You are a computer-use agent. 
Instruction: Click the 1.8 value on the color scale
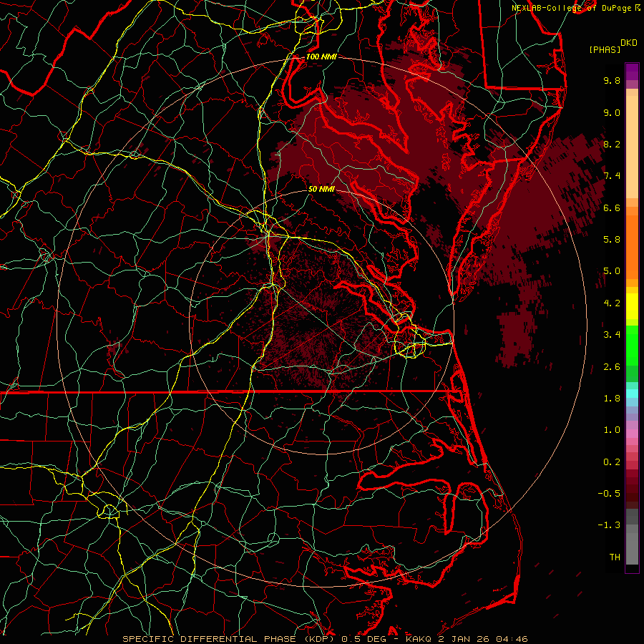click(x=612, y=399)
